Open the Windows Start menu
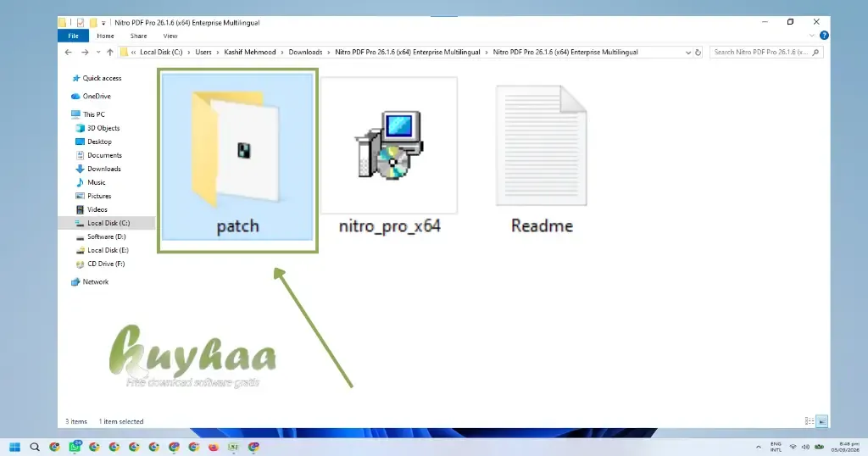 [15, 448]
